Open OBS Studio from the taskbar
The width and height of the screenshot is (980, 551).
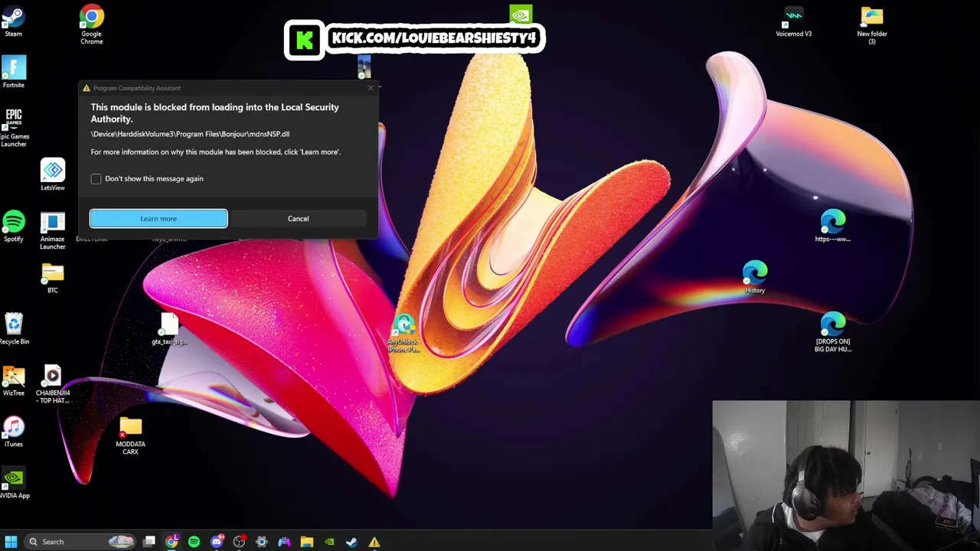tap(239, 542)
